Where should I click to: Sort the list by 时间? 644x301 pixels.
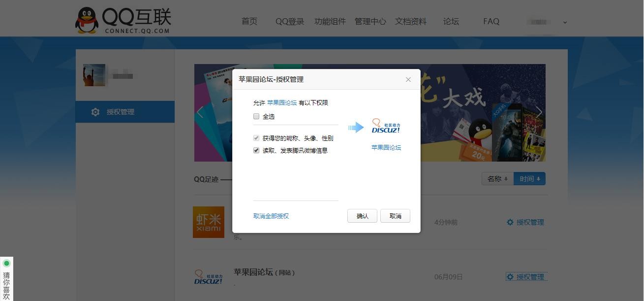[529, 179]
